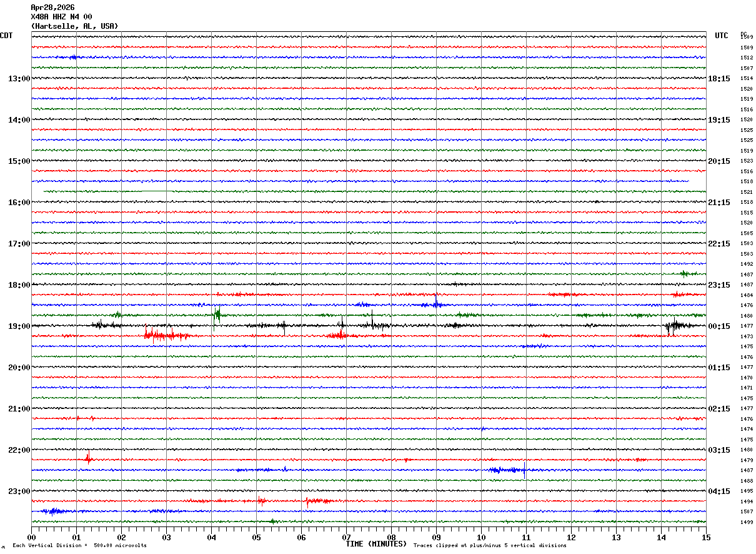Screen dimensions: 756x554
Task: Click the CDT timezone label
Action: click(x=6, y=36)
